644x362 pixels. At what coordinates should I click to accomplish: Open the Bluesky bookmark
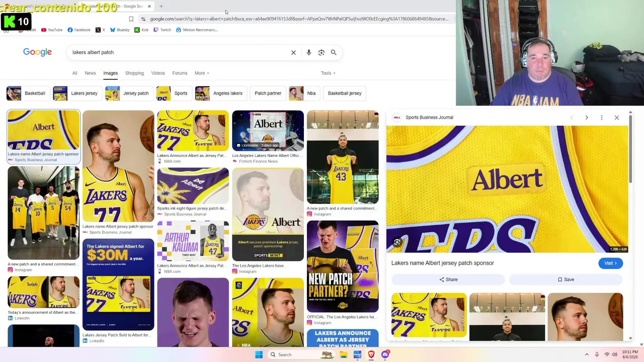tap(120, 30)
